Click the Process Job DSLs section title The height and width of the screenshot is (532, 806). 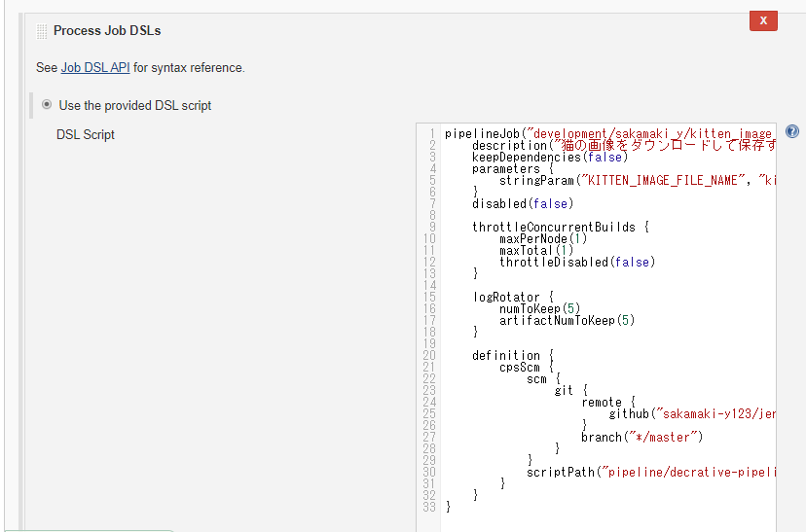click(x=107, y=31)
